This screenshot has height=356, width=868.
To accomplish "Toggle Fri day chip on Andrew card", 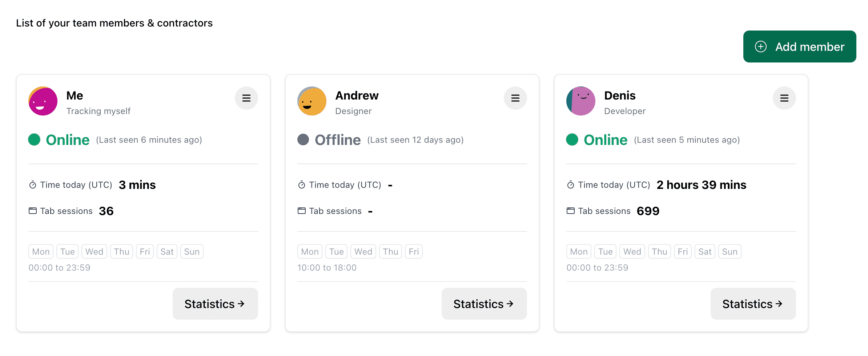I will point(414,251).
